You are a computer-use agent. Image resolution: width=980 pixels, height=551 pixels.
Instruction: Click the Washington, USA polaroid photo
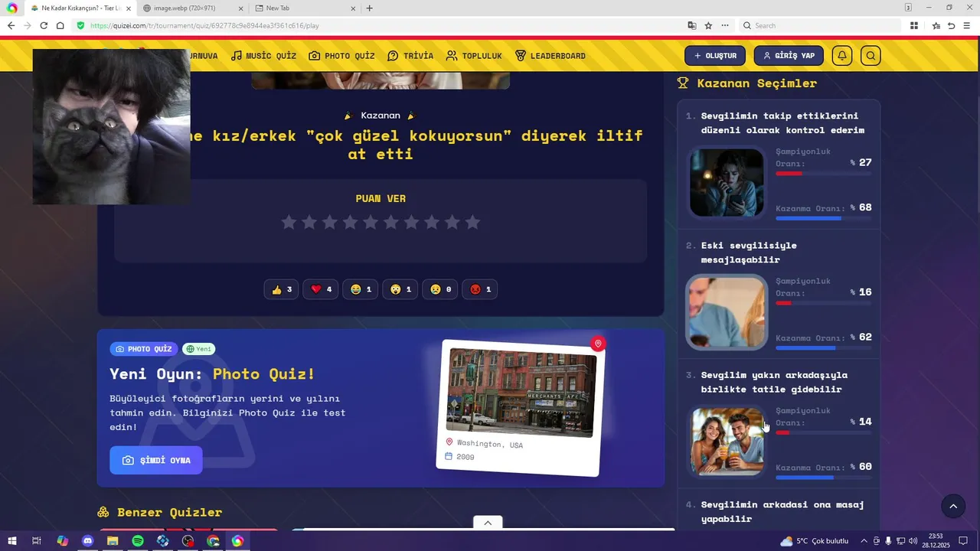point(521,393)
